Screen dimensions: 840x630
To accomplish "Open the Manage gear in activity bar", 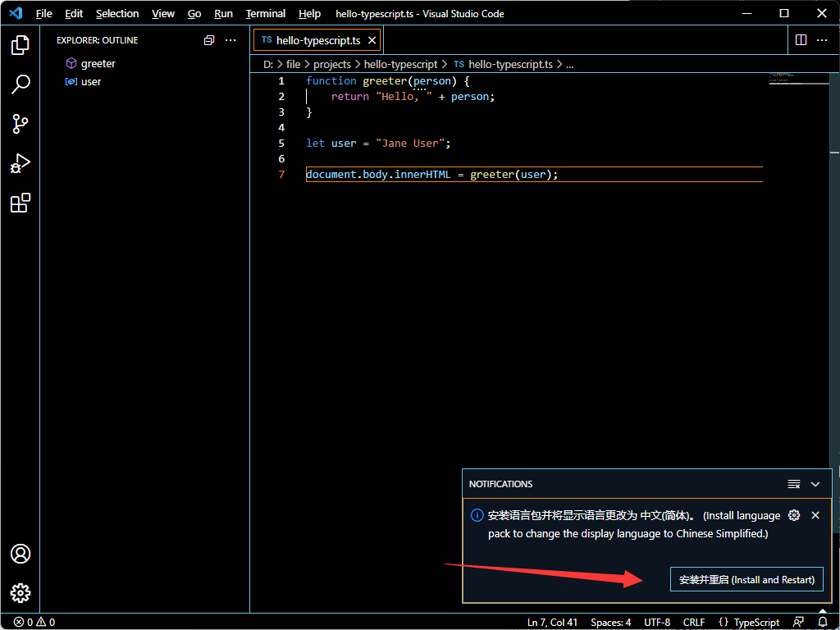I will pyautogui.click(x=21, y=592).
